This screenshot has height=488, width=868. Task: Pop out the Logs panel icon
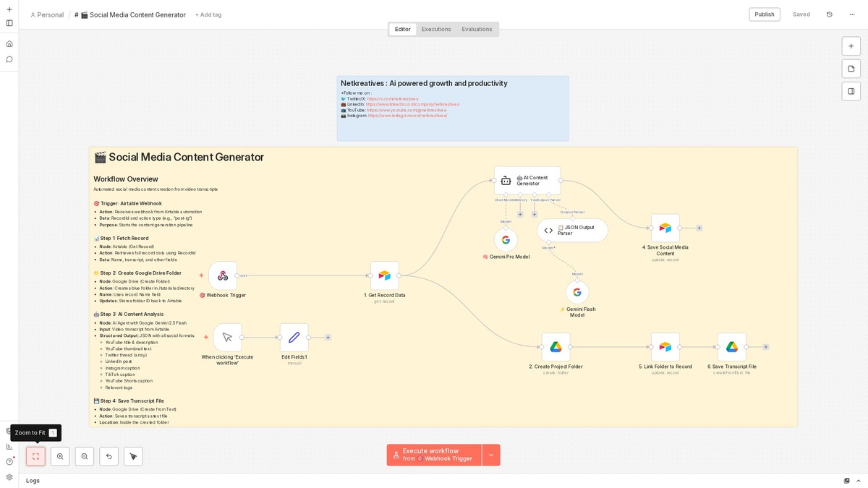tap(847, 480)
